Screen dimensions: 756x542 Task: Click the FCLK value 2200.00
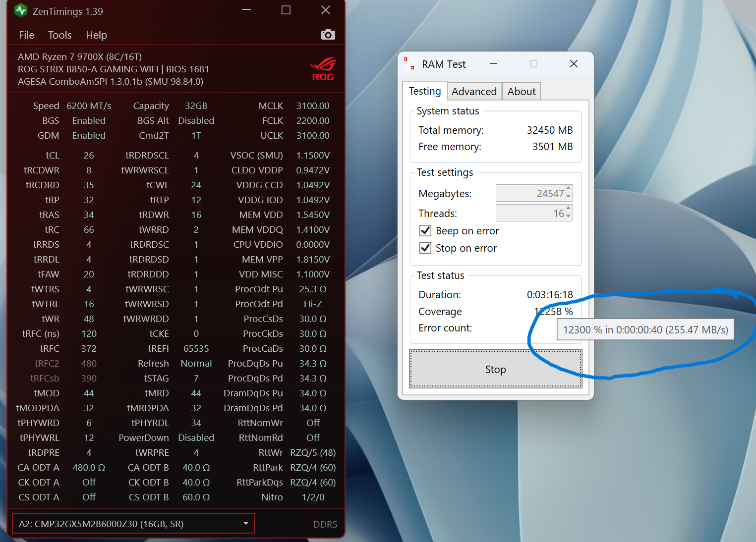pyautogui.click(x=313, y=121)
